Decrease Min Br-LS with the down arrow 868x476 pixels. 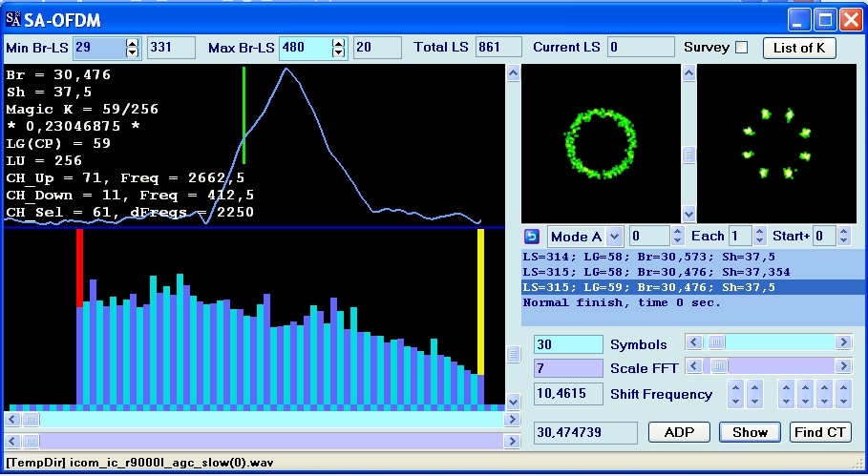click(133, 52)
